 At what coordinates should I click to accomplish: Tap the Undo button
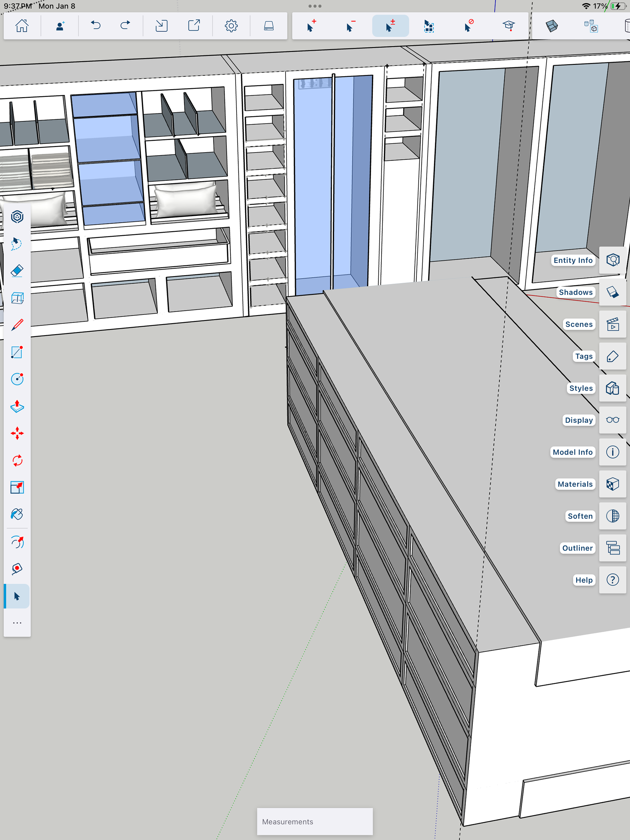(x=96, y=26)
